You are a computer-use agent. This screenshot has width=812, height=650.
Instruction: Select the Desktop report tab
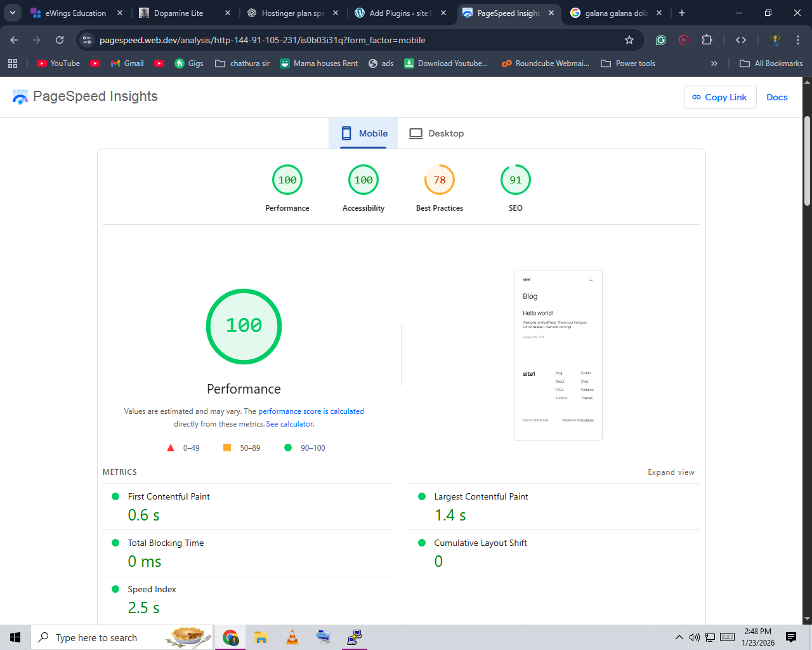tap(436, 133)
